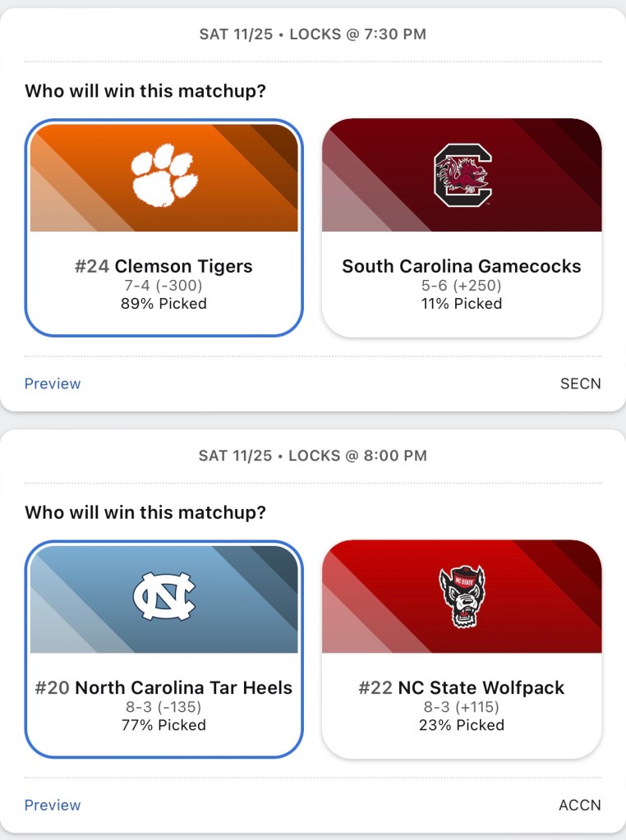Click the 8:00 PM lock time header
The height and width of the screenshot is (840, 626).
[312, 456]
